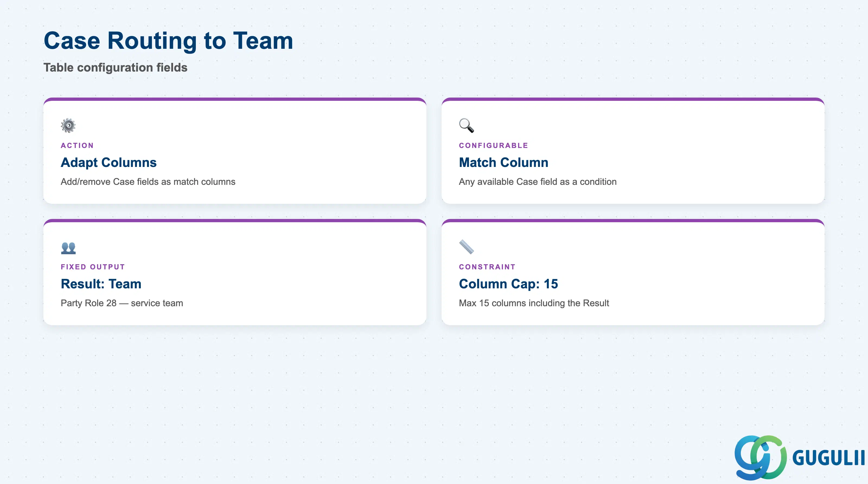This screenshot has width=868, height=484.
Task: Click 'Any available Case field as a condition' text
Action: [x=538, y=182]
